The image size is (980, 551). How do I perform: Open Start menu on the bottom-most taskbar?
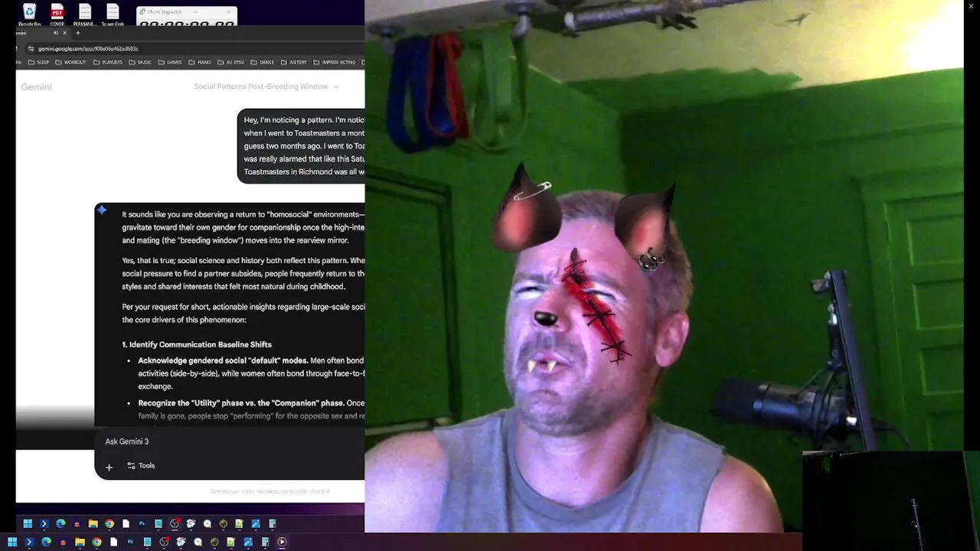(12, 542)
